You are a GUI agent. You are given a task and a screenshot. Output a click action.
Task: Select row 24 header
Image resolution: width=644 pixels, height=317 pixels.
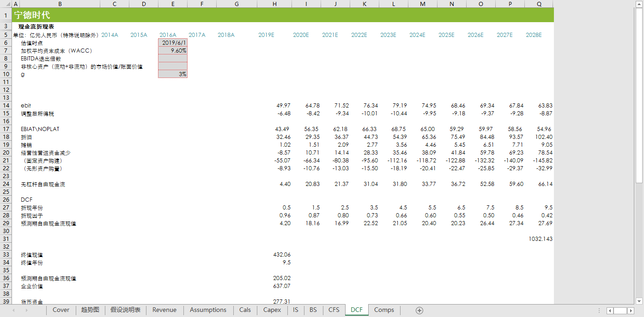(x=6, y=184)
